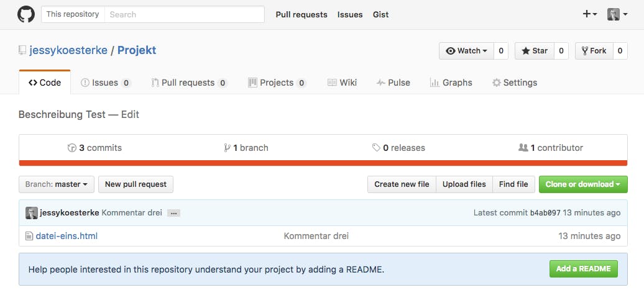The width and height of the screenshot is (644, 303).
Task: Click the file icon beside datei-eins.html
Action: 29,236
